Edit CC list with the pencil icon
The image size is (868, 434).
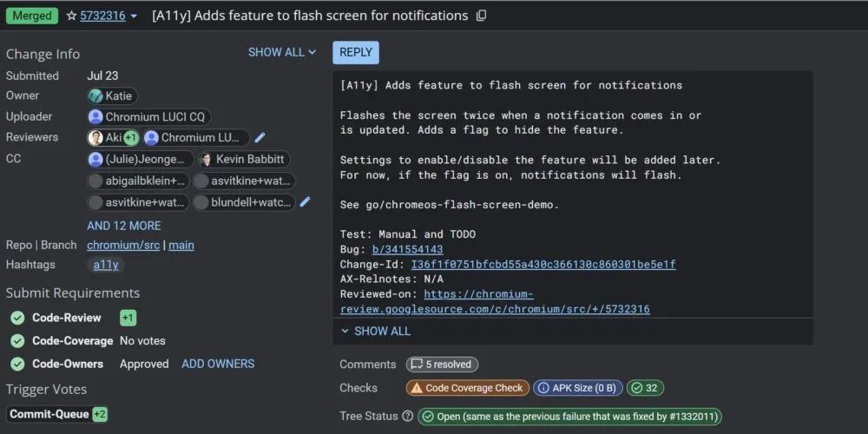click(x=305, y=202)
